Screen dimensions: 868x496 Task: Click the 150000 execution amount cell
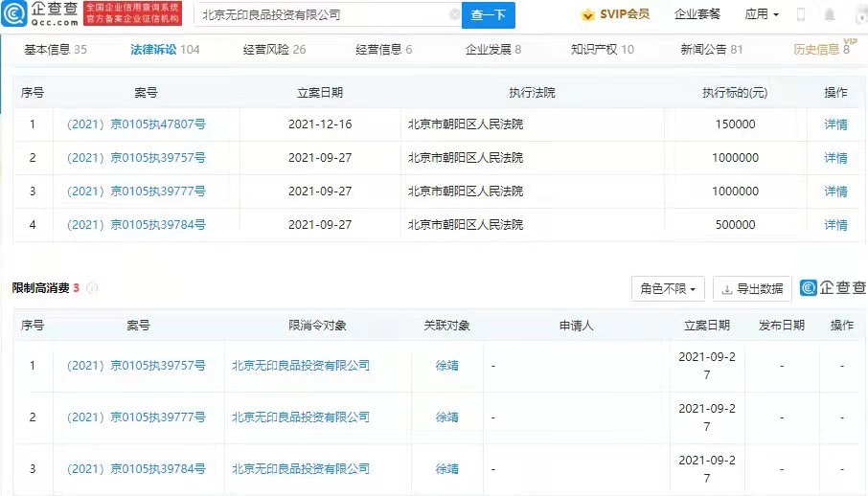(735, 124)
